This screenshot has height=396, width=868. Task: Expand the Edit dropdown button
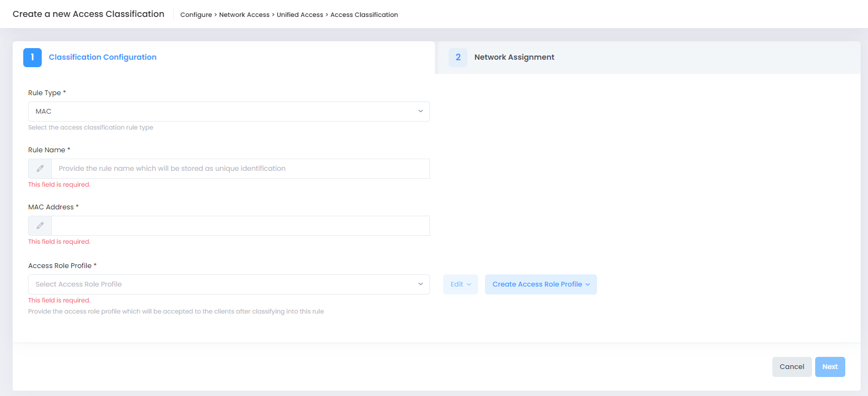point(460,284)
